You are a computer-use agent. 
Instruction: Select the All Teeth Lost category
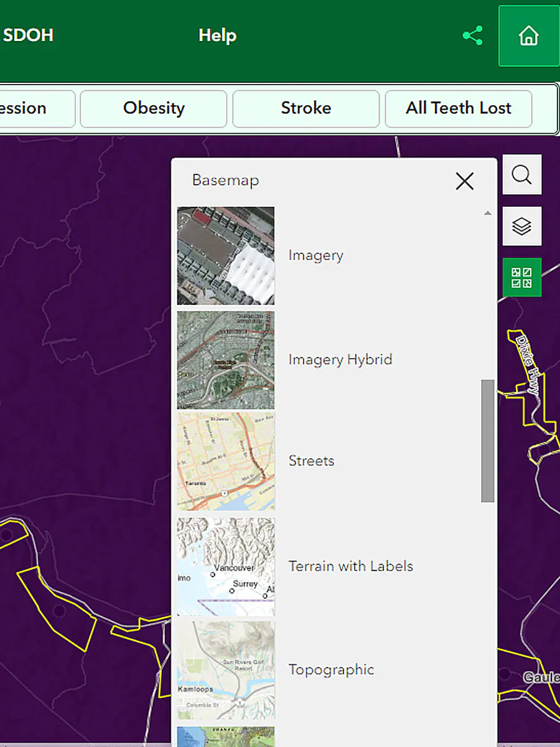[x=458, y=108]
